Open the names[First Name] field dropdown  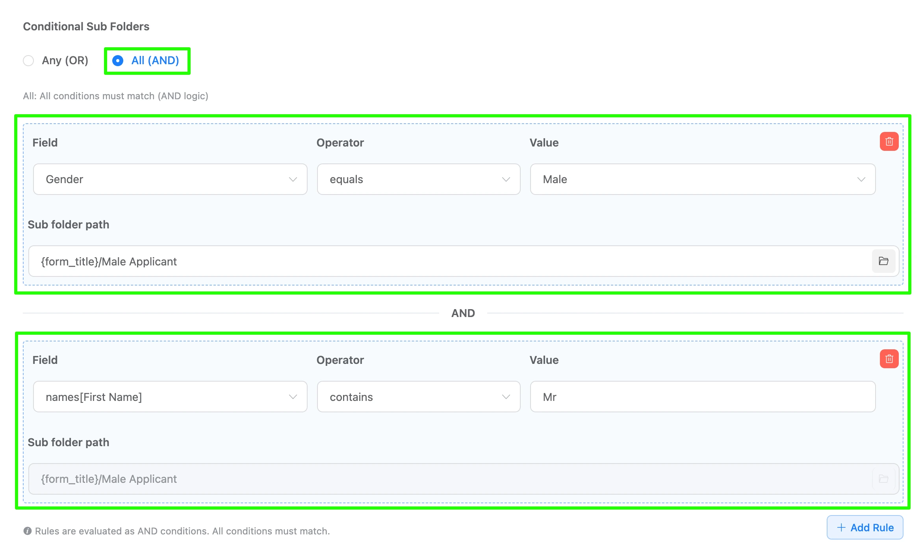[170, 397]
